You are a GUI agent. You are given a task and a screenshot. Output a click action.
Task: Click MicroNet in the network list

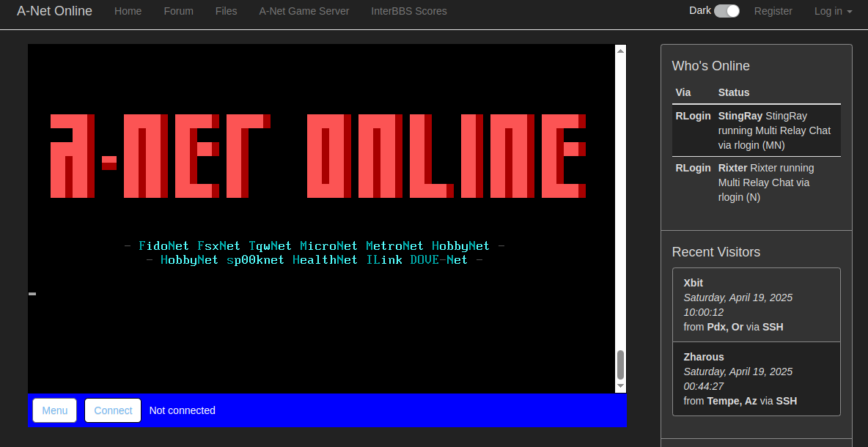pos(329,245)
